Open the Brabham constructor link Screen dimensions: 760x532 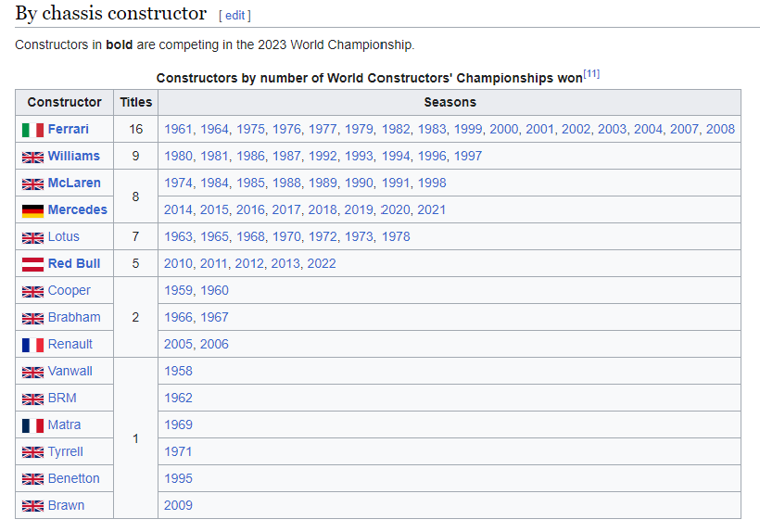[x=74, y=317]
